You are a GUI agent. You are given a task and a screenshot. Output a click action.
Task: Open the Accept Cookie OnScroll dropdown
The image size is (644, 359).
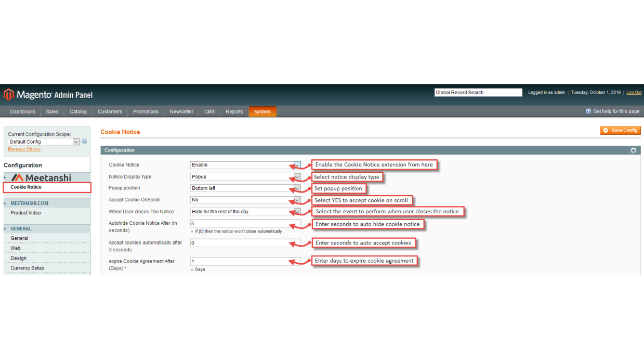(x=245, y=200)
